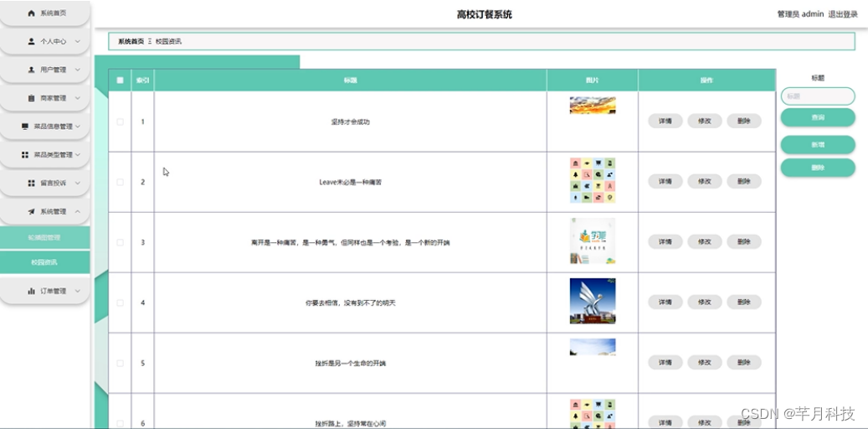Expand the 商家管理 chevron

(78, 98)
